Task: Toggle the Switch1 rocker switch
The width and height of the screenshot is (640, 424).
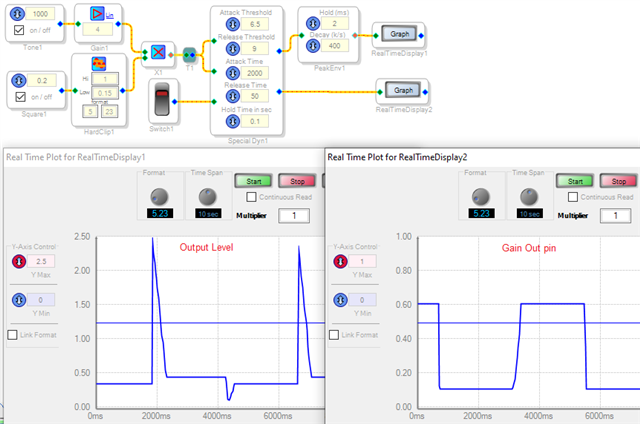Action: coord(162,99)
